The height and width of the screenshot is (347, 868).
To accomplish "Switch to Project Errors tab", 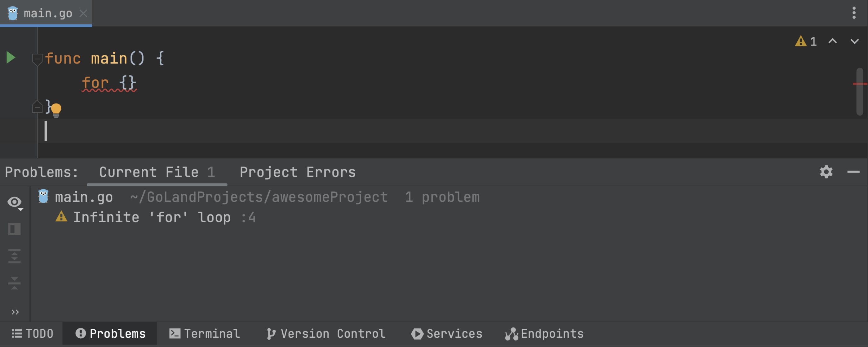I will pos(298,172).
